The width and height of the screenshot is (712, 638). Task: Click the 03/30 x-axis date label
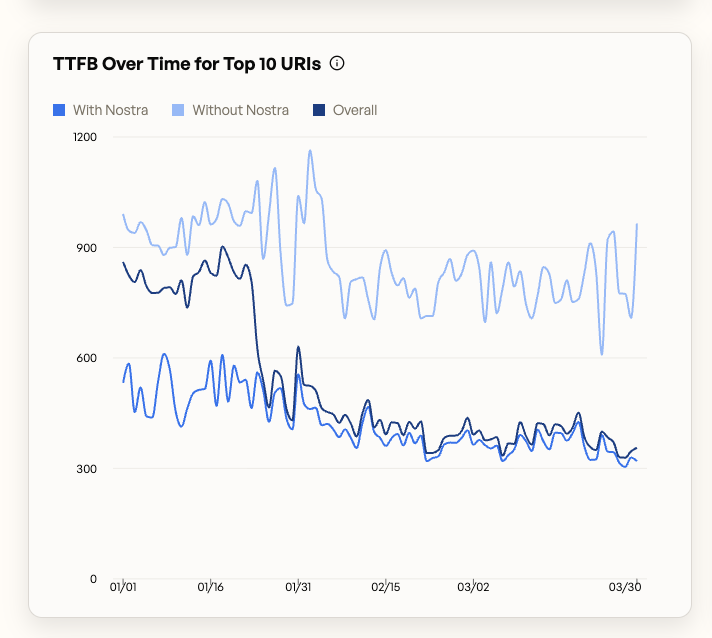click(x=625, y=587)
